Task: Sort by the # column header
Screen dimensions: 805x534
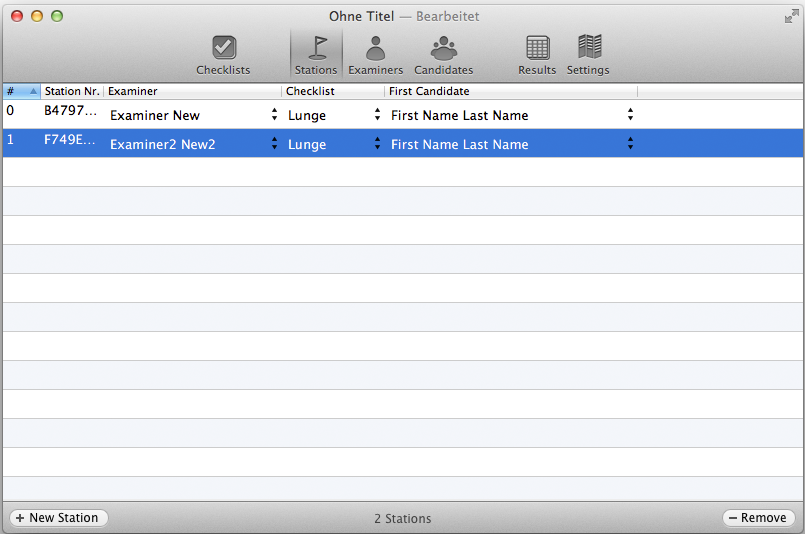Action: [x=22, y=91]
